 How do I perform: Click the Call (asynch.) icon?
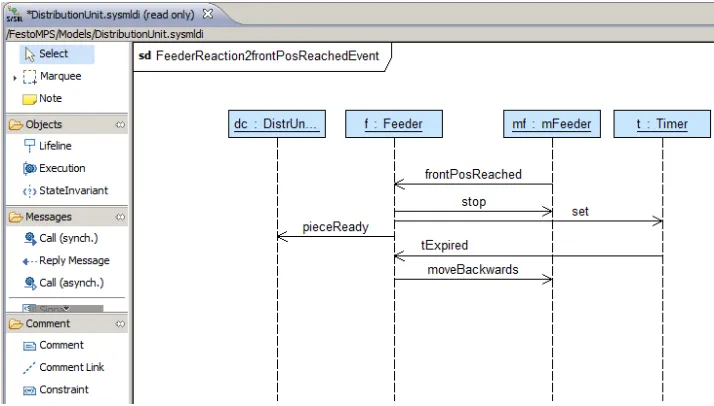[x=30, y=283]
